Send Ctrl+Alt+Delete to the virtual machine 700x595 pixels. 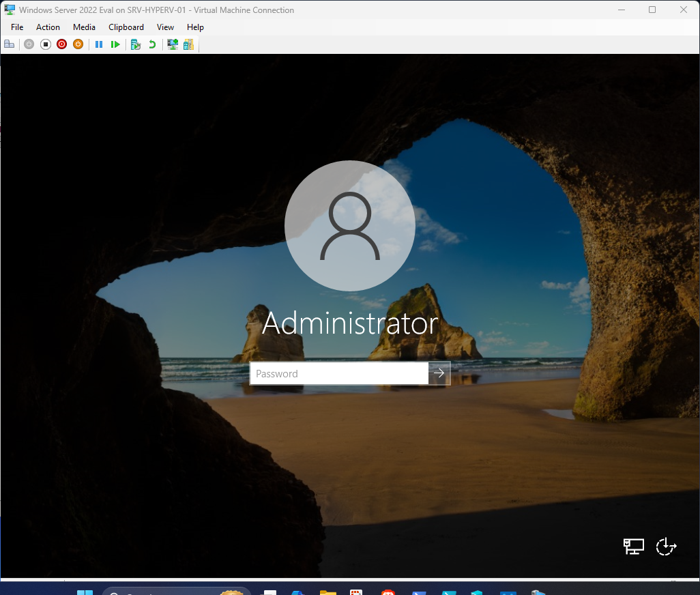(x=10, y=44)
